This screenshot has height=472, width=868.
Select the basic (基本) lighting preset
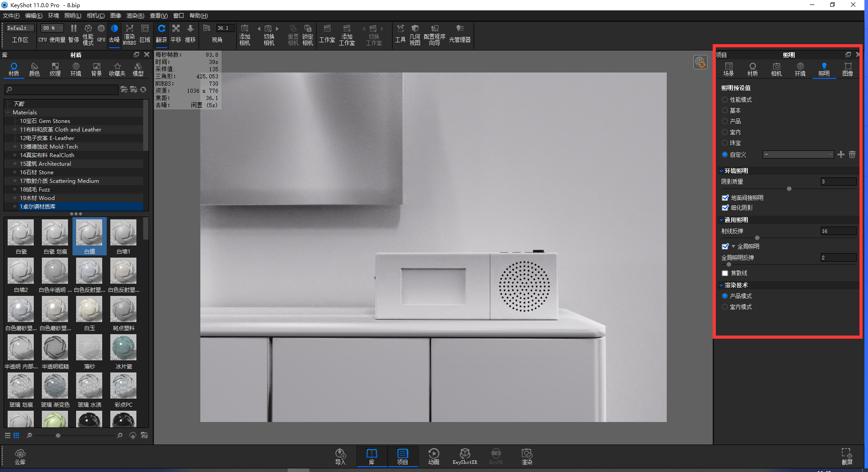pyautogui.click(x=724, y=110)
